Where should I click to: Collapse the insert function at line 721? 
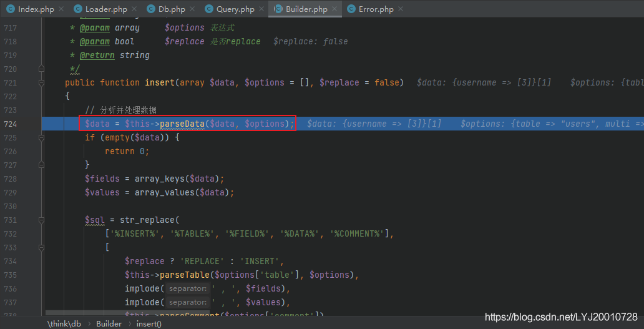tap(41, 82)
